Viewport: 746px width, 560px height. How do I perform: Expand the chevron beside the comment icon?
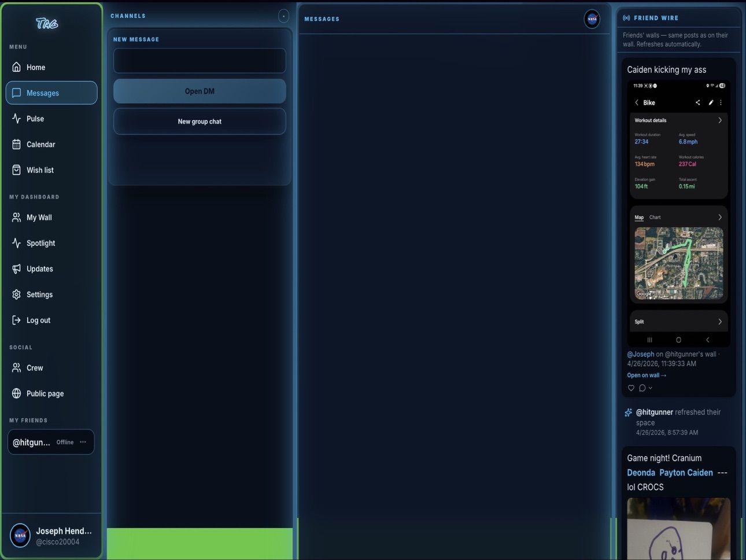click(x=651, y=388)
